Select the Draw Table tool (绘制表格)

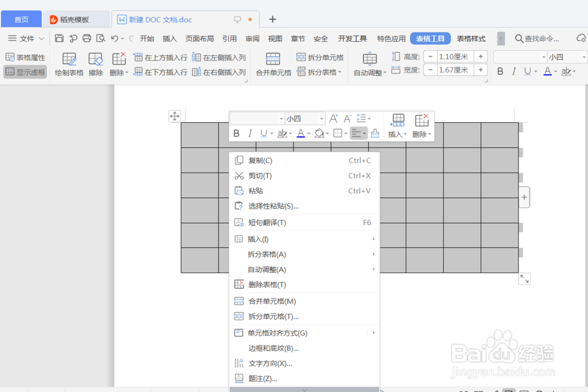pyautogui.click(x=69, y=65)
